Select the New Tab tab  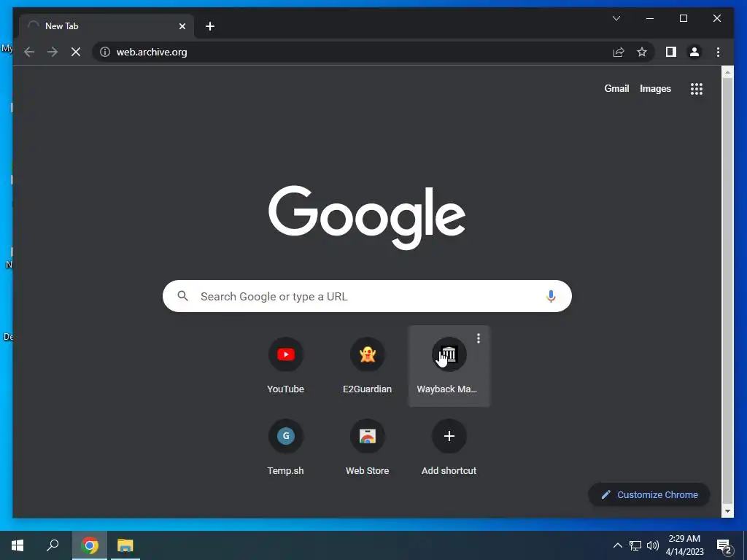(x=107, y=26)
